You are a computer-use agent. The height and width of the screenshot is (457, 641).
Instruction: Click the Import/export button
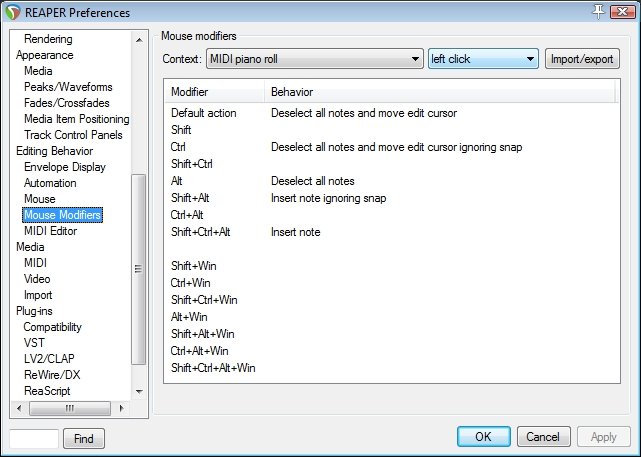582,59
